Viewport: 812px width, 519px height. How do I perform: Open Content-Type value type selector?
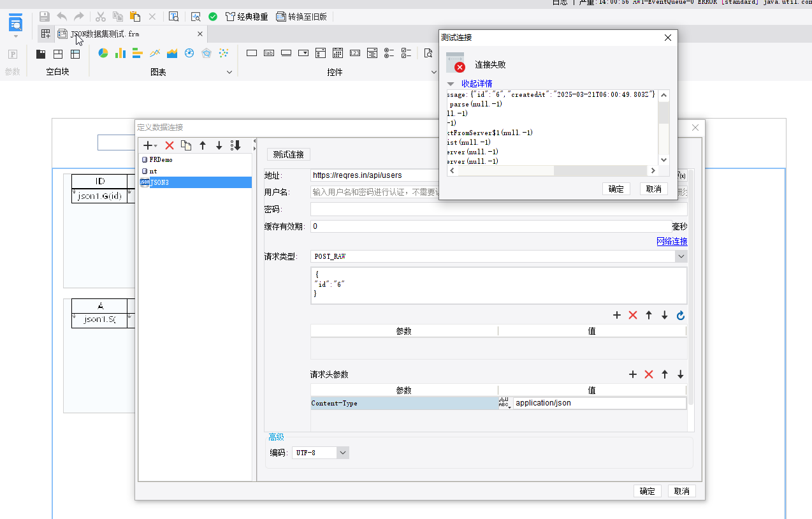504,403
